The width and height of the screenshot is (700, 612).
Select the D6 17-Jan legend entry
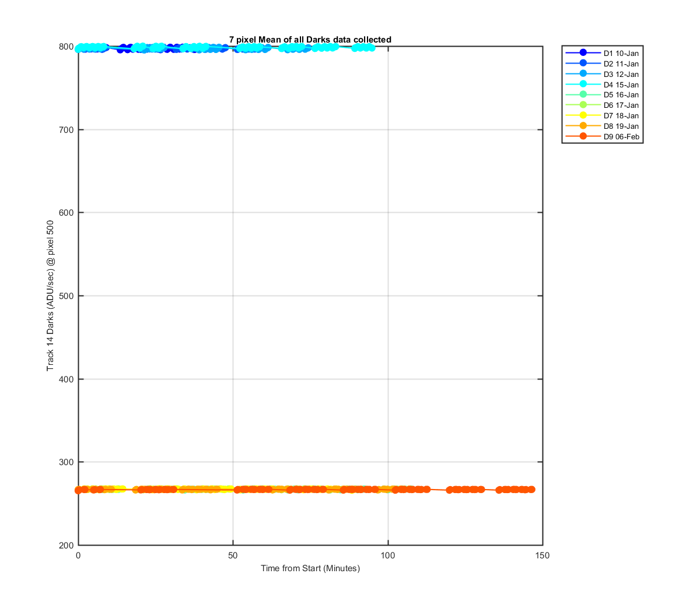602,105
